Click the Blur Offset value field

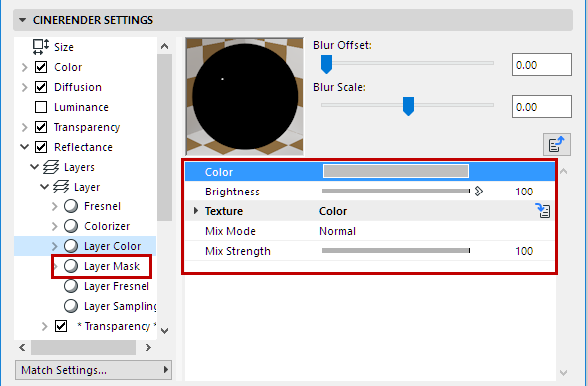pos(542,65)
